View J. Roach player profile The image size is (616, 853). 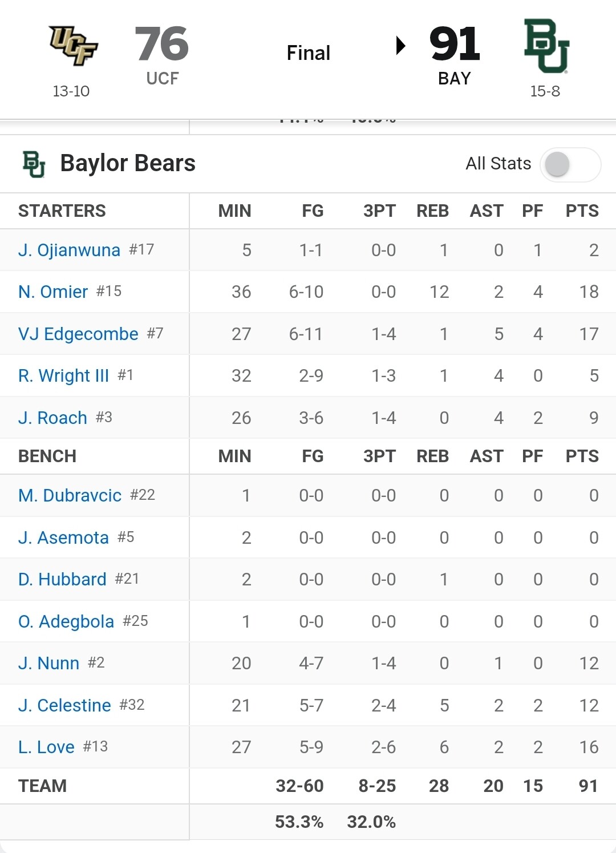[x=52, y=418]
